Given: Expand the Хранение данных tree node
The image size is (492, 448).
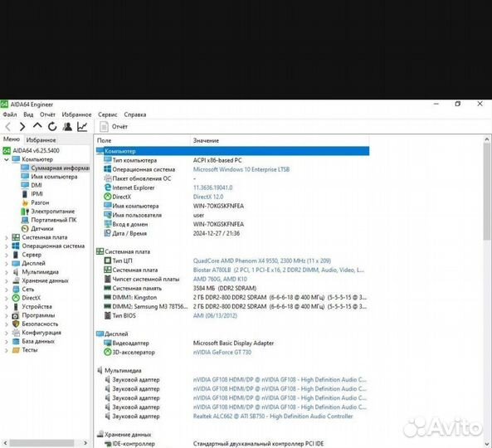Looking at the screenshot, I should point(7,281).
